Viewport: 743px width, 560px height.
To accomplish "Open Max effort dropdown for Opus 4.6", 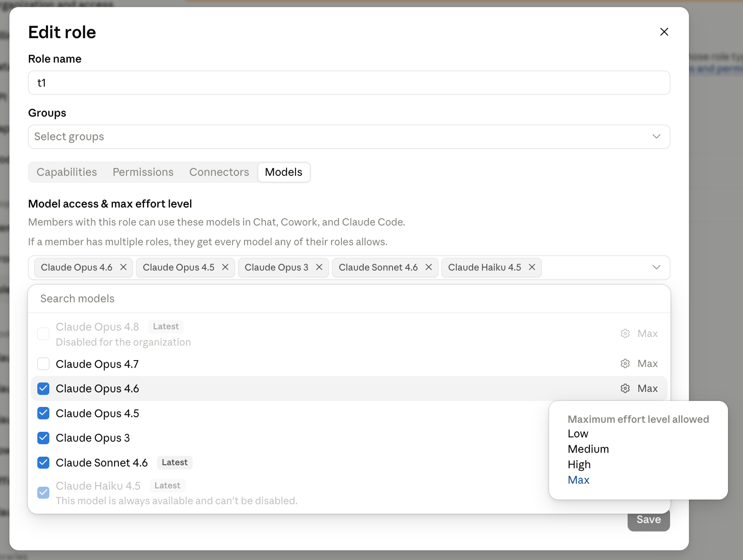I will point(647,388).
